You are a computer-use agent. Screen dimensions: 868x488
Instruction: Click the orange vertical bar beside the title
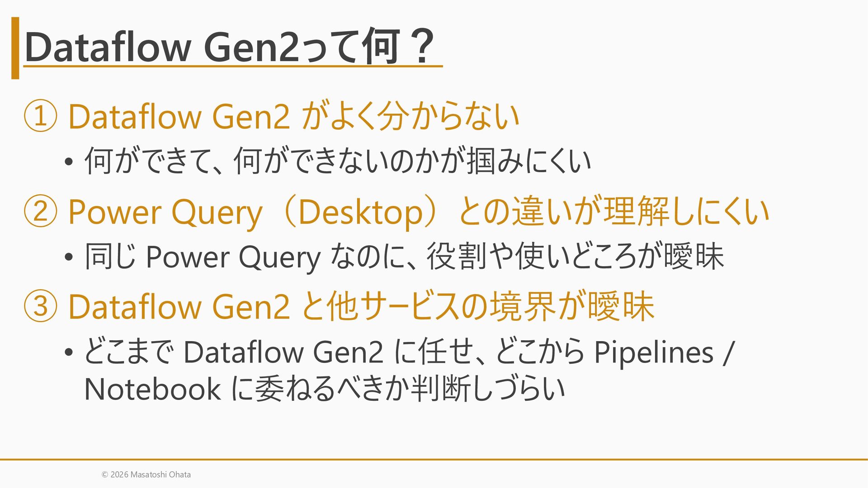[x=15, y=48]
